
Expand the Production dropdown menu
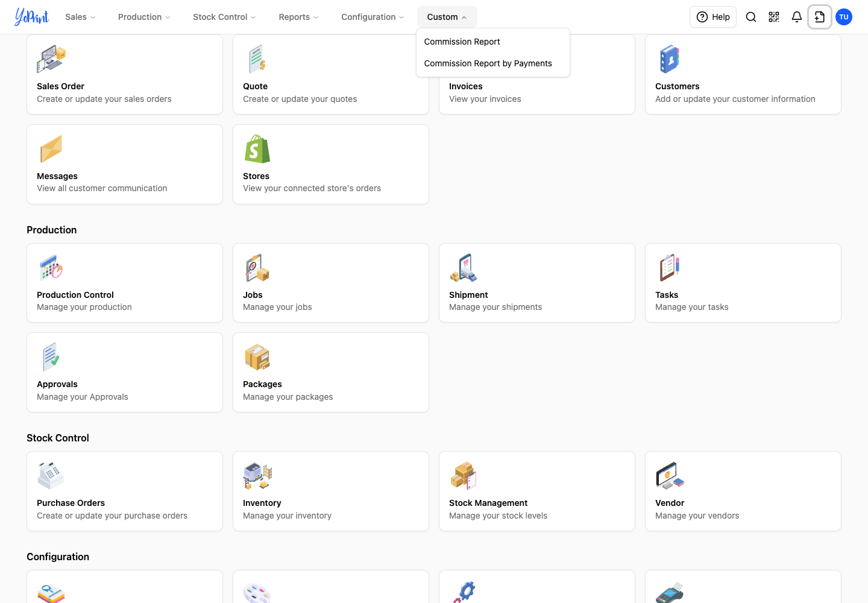(x=144, y=17)
